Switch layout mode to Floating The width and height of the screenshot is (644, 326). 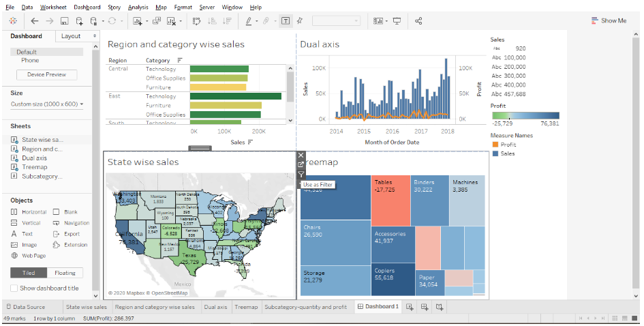65,273
